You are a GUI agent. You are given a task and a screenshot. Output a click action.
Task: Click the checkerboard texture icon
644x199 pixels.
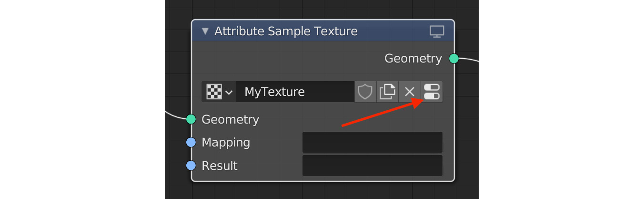pos(214,92)
